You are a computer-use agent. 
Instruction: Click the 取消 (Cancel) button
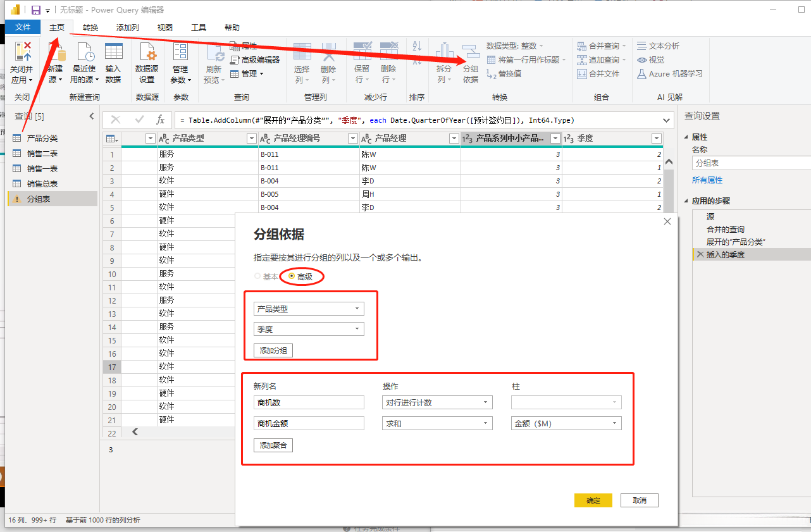point(640,500)
